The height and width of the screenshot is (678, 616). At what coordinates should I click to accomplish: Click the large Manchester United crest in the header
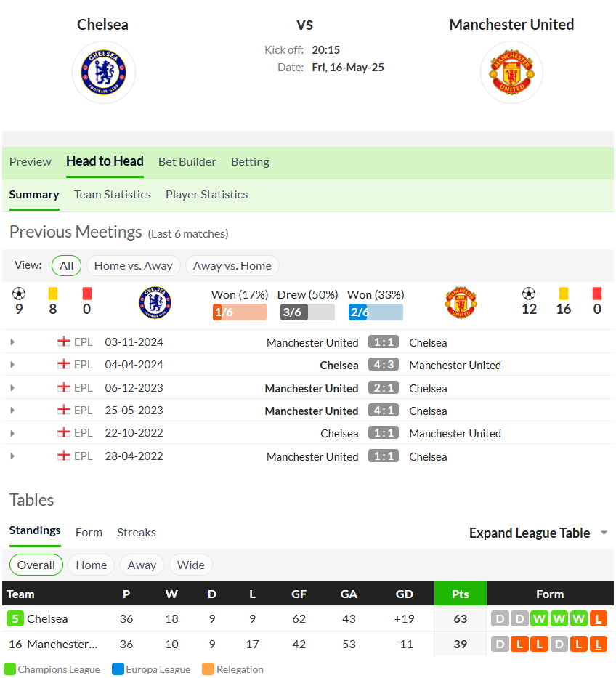[x=511, y=72]
